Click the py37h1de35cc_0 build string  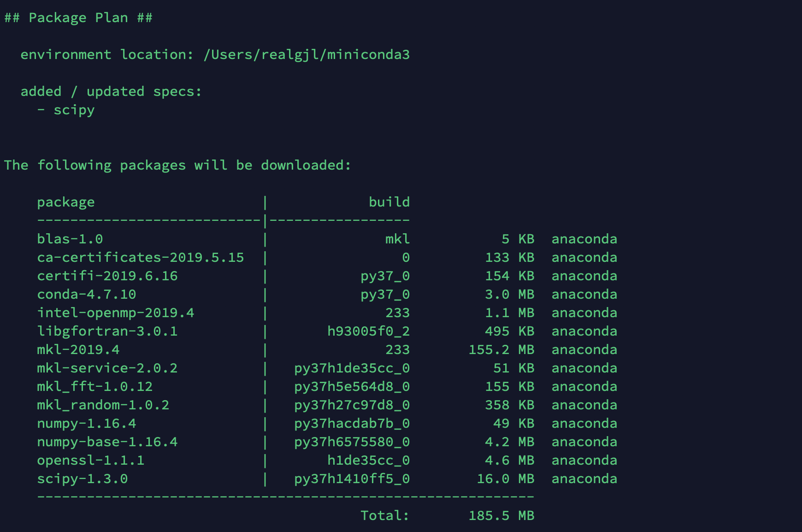352,369
